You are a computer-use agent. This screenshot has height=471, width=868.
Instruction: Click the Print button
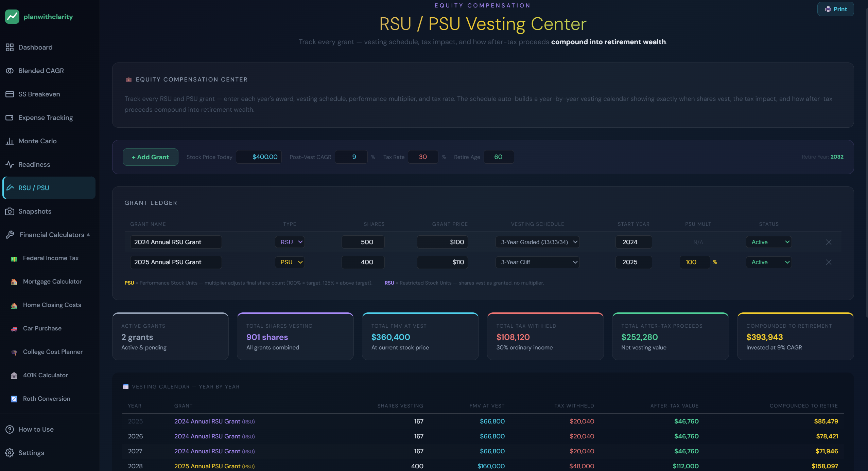[x=835, y=9]
